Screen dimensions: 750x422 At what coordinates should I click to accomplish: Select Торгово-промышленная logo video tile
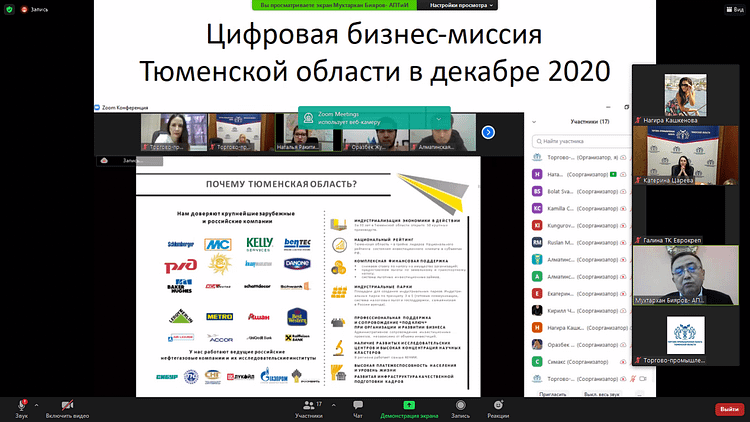click(685, 336)
